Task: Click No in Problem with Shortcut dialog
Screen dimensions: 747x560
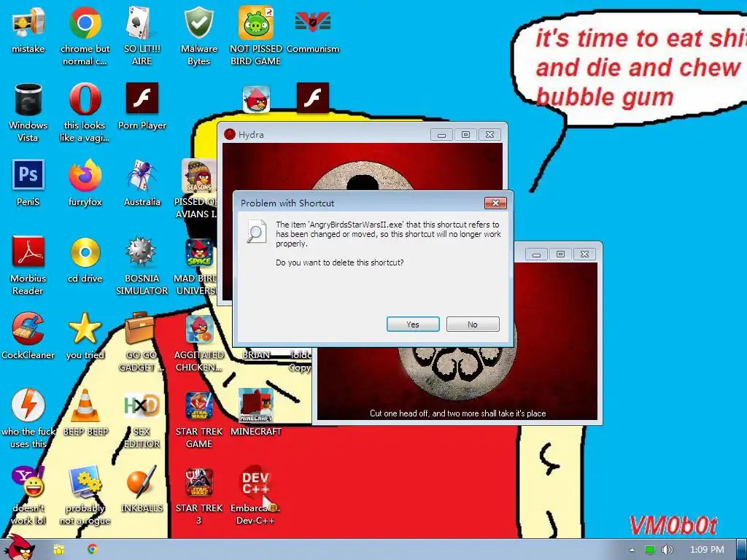Action: 473,324
